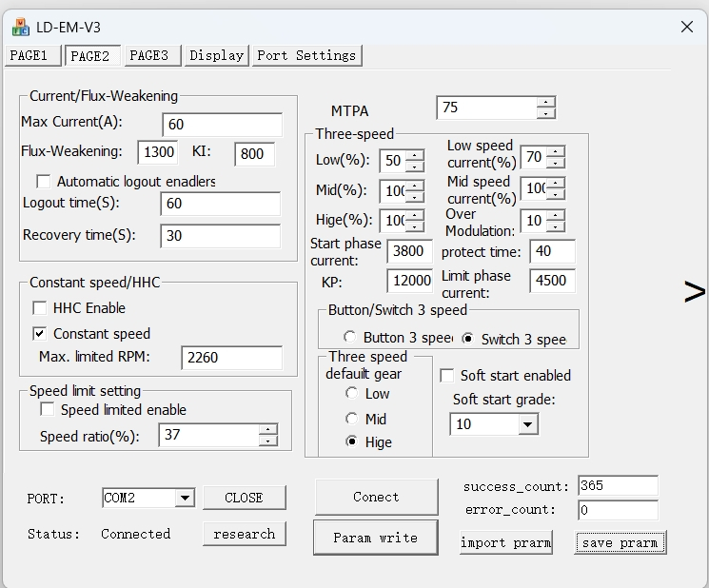The image size is (709, 588).
Task: Click the research button
Action: (245, 534)
